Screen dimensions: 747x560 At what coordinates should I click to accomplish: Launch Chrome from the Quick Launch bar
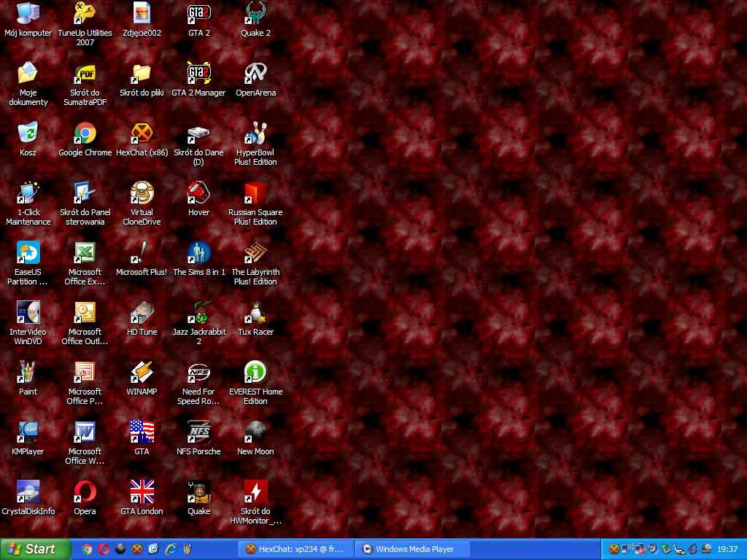pyautogui.click(x=87, y=549)
